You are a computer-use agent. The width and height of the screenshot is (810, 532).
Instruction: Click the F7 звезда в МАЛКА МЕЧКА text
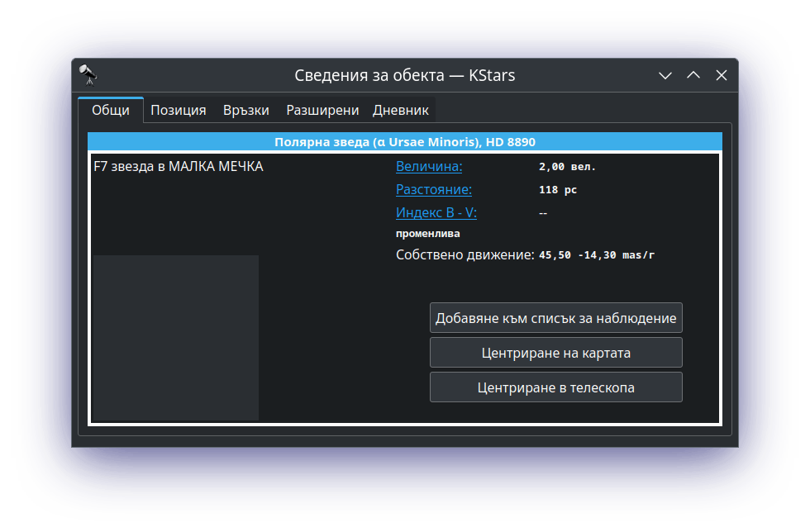pyautogui.click(x=179, y=167)
